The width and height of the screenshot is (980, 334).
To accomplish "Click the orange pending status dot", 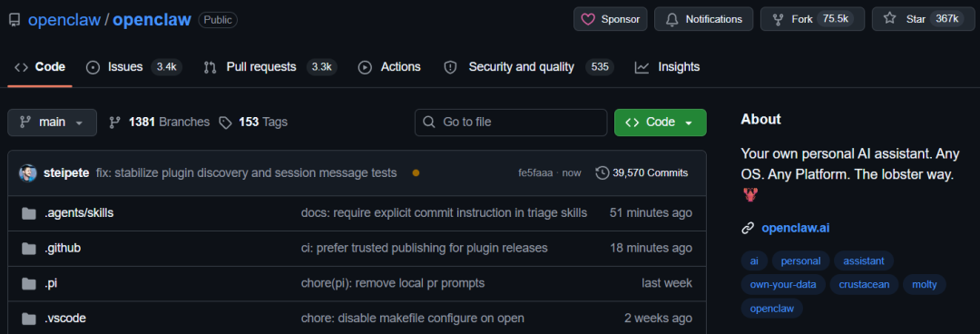I will point(416,173).
